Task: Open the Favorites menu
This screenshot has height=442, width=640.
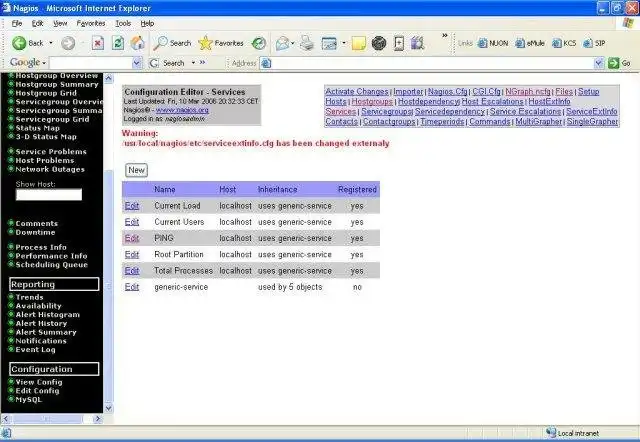Action: [x=91, y=23]
